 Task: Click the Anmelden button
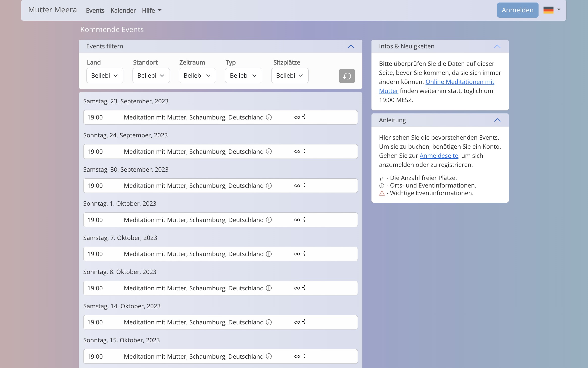[517, 10]
